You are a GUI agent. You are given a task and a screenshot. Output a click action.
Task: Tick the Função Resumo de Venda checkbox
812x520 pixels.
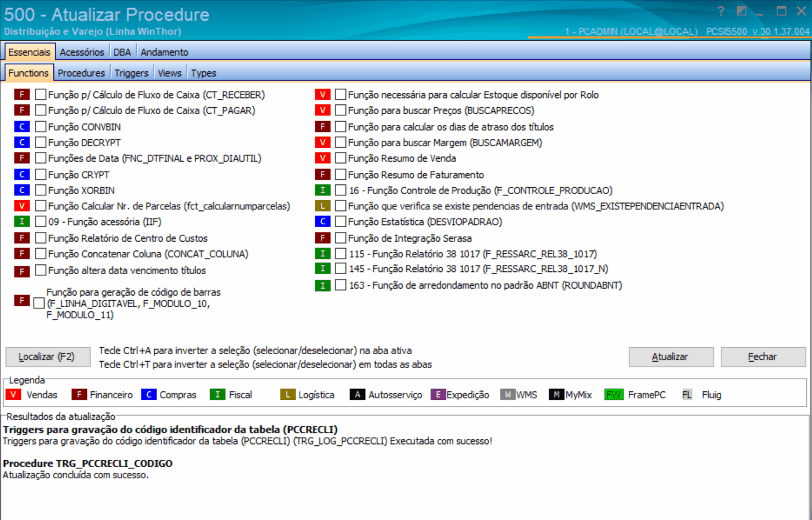(x=341, y=158)
